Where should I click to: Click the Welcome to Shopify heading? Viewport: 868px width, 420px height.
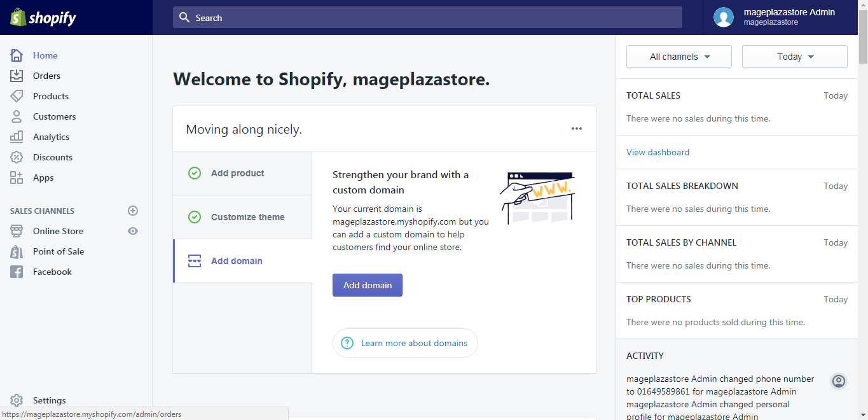tap(331, 80)
